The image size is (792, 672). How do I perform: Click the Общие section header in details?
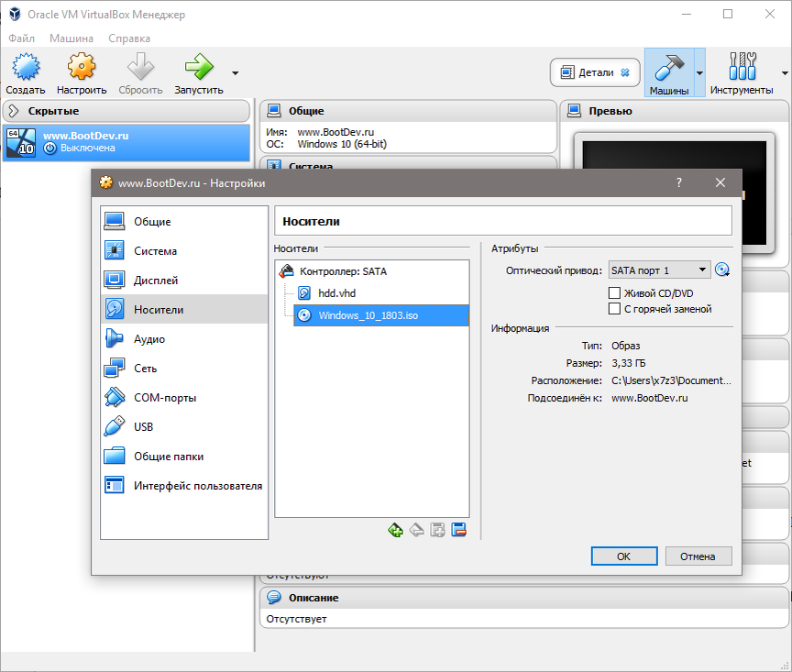(x=408, y=111)
